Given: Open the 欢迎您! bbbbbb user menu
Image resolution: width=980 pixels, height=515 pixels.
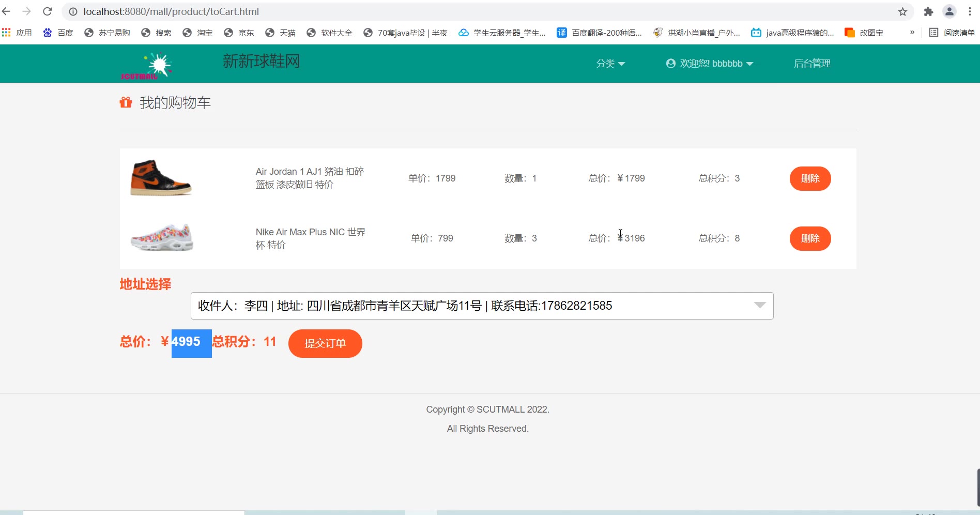Looking at the screenshot, I should pyautogui.click(x=709, y=64).
